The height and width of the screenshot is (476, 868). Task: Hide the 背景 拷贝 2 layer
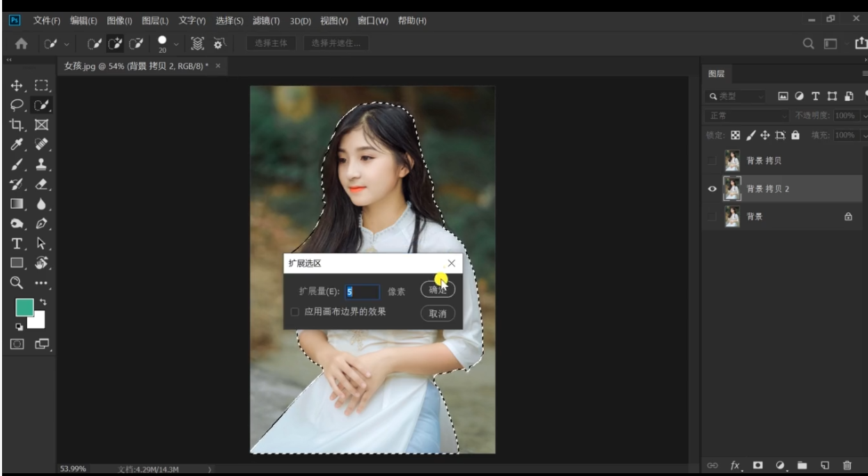click(712, 189)
